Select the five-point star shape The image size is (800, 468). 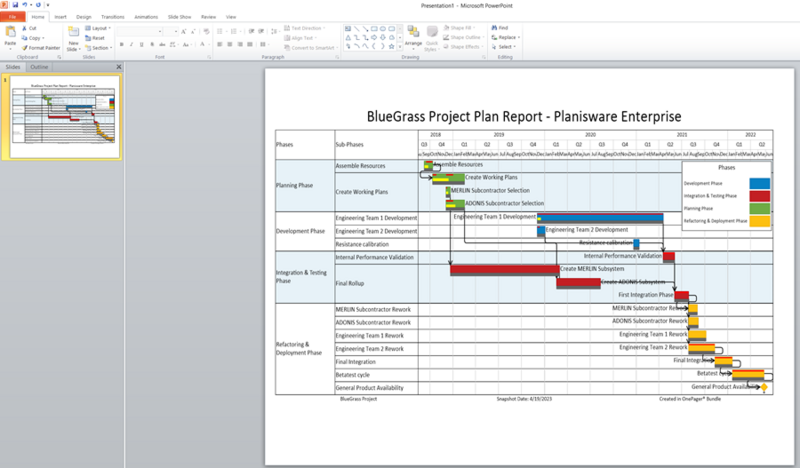click(x=391, y=46)
